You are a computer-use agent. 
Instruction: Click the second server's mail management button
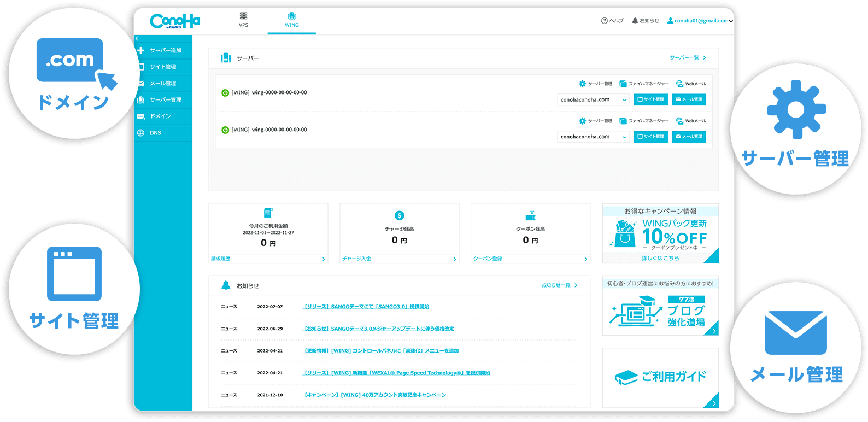coord(689,137)
